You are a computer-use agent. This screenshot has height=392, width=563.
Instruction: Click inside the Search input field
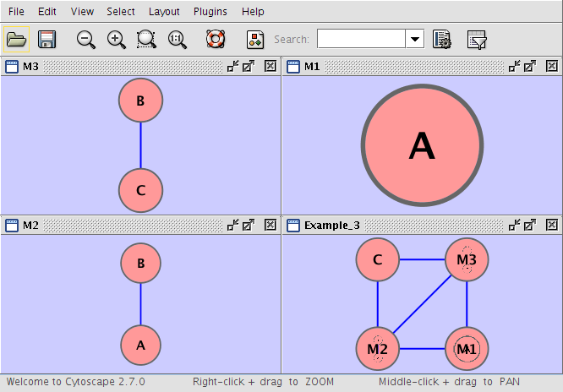361,40
